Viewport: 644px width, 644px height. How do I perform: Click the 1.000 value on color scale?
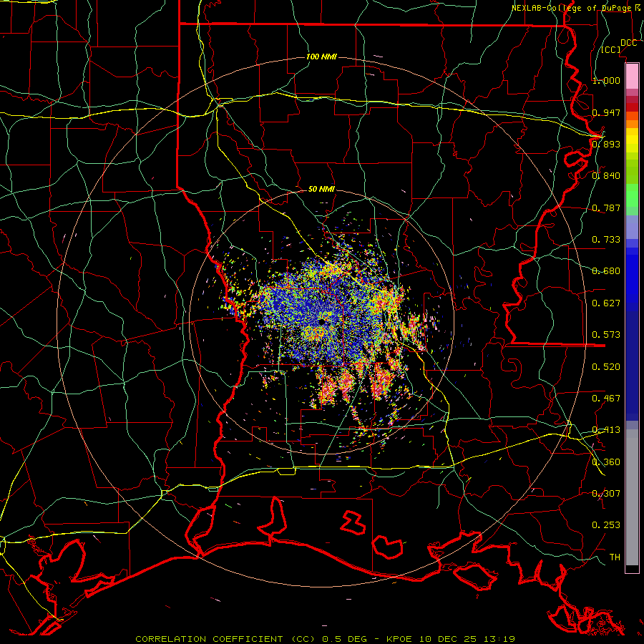click(606, 80)
